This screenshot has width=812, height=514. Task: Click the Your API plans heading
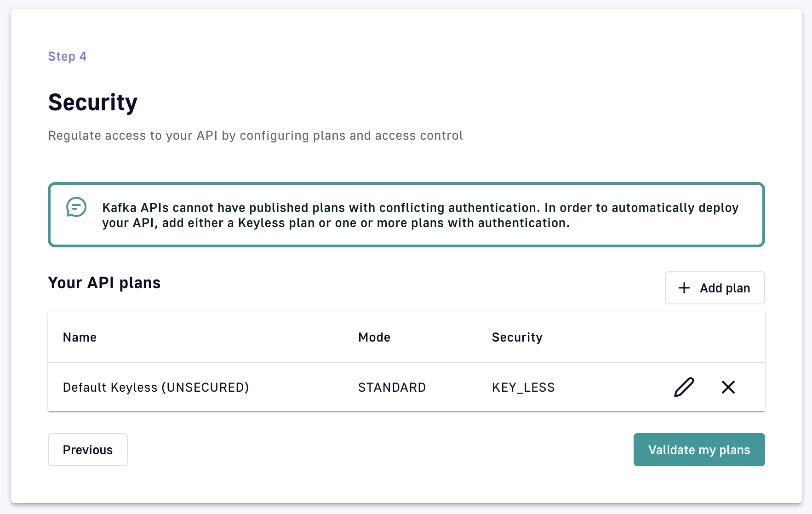click(104, 283)
